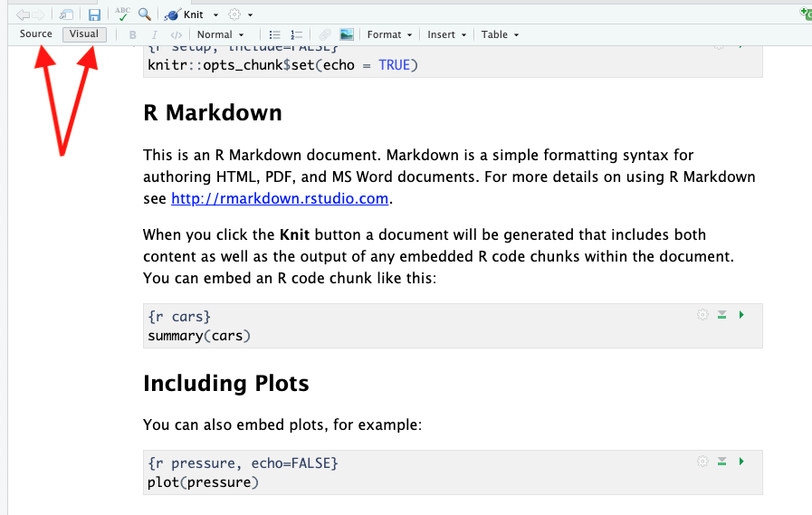The image size is (812, 515).
Task: Open the Knit options dropdown arrow
Action: tap(216, 15)
